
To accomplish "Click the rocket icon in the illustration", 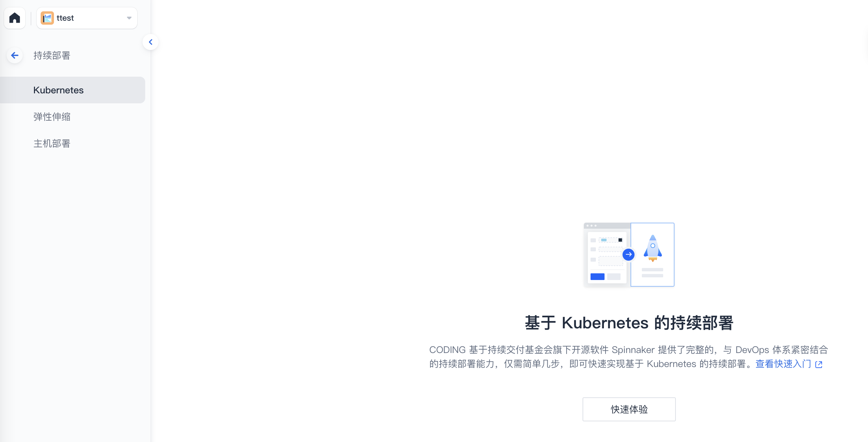I will 653,248.
